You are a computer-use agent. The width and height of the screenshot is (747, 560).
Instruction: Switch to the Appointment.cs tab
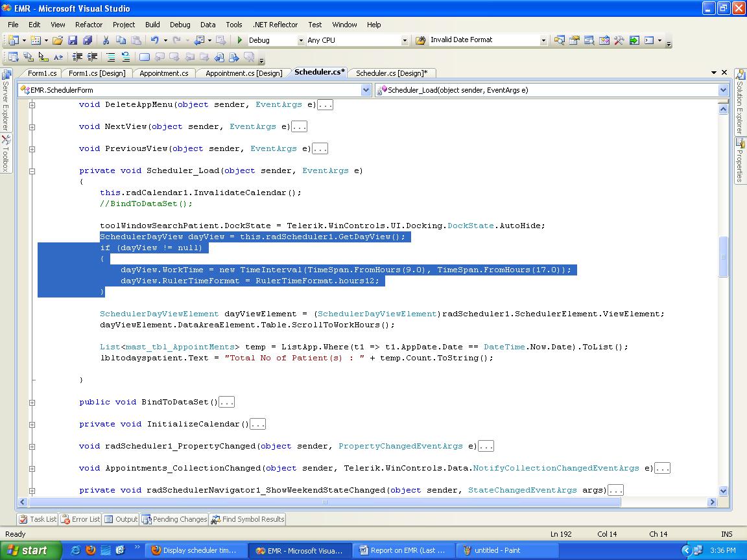point(163,73)
